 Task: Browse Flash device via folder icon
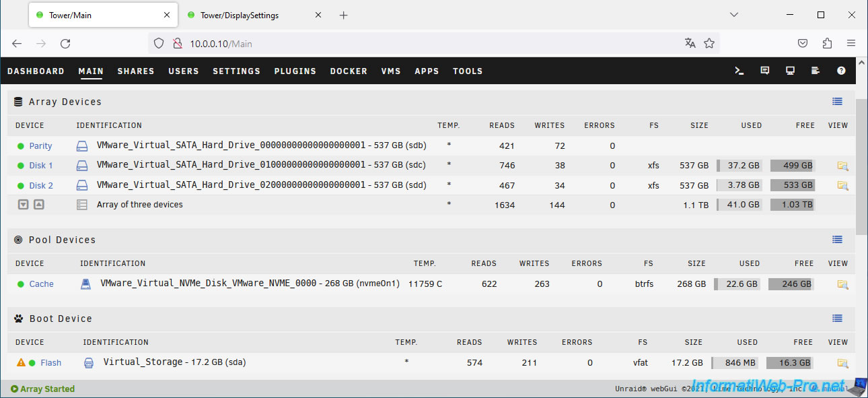pos(842,363)
